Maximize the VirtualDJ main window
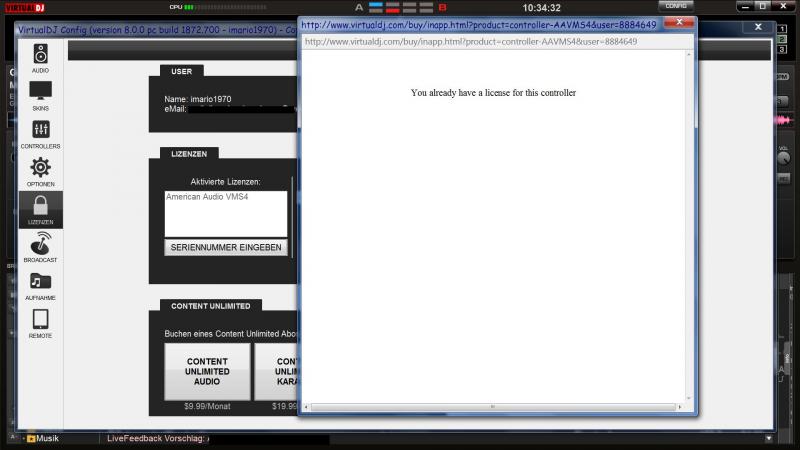Viewport: 800px width, 450px height. pos(763,6)
